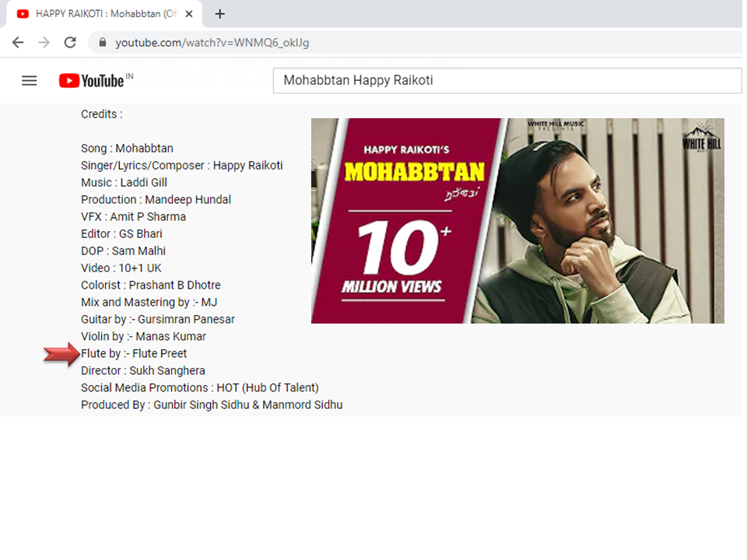The height and width of the screenshot is (560, 747).
Task: Click the 'Produced By : Gunbir Singh Sidhu' line
Action: 212,405
